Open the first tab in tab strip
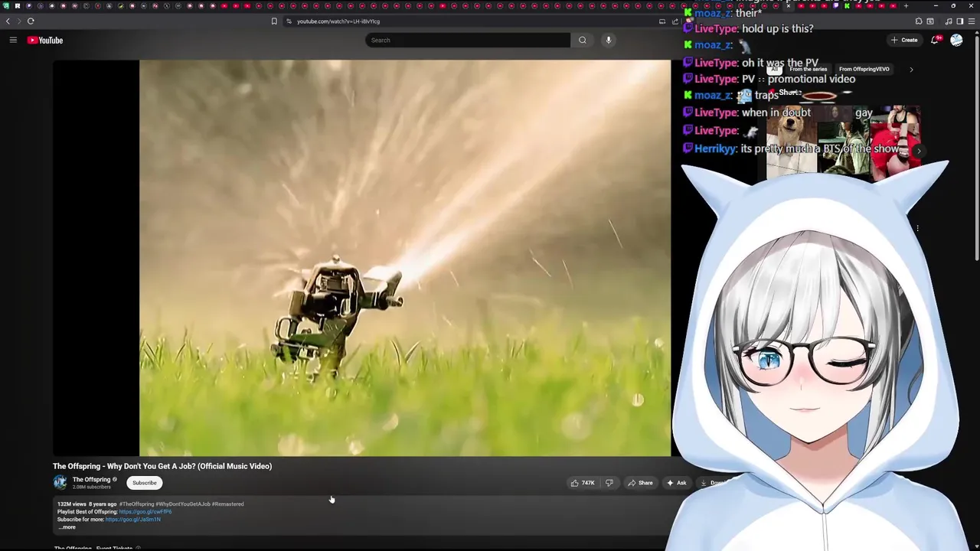 tap(5, 6)
